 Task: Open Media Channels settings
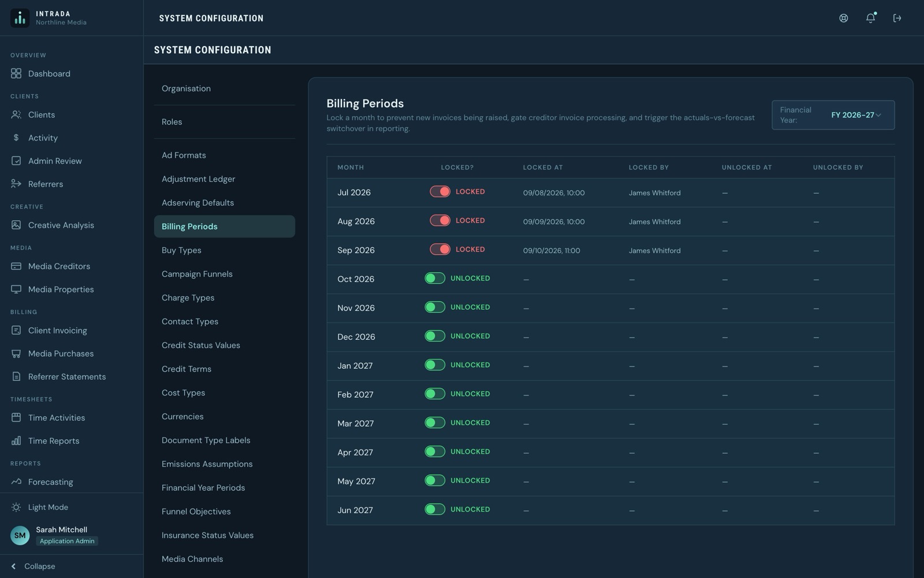pyautogui.click(x=224, y=559)
